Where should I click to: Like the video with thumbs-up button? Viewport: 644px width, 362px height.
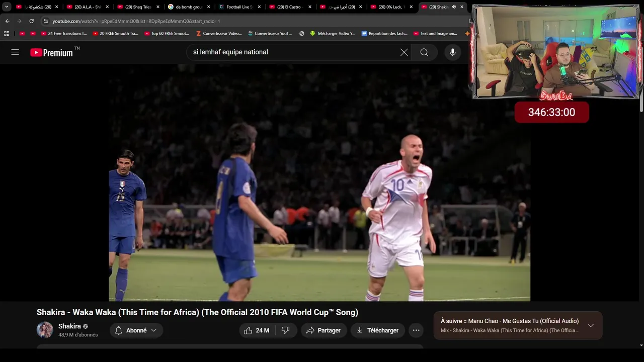pos(257,330)
